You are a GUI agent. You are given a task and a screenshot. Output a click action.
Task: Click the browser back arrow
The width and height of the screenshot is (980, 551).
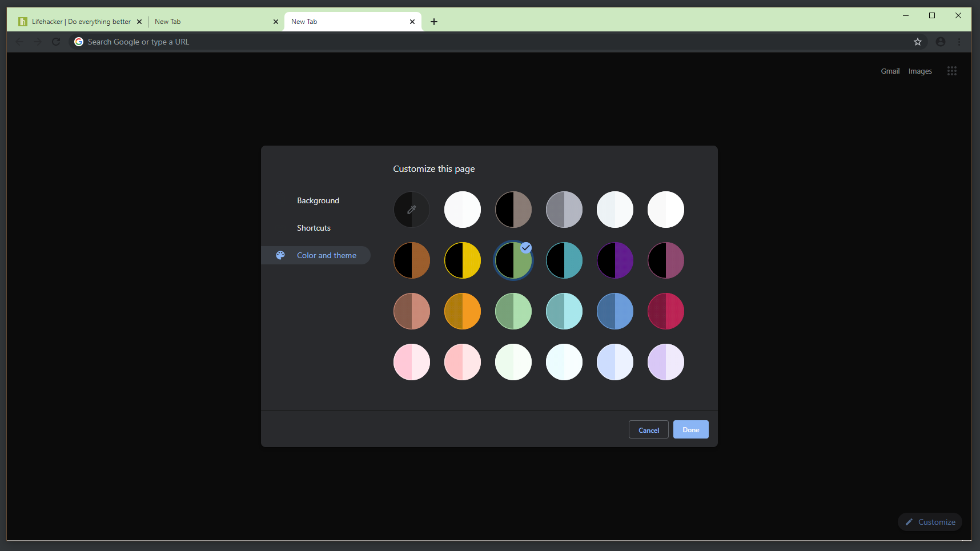click(19, 42)
